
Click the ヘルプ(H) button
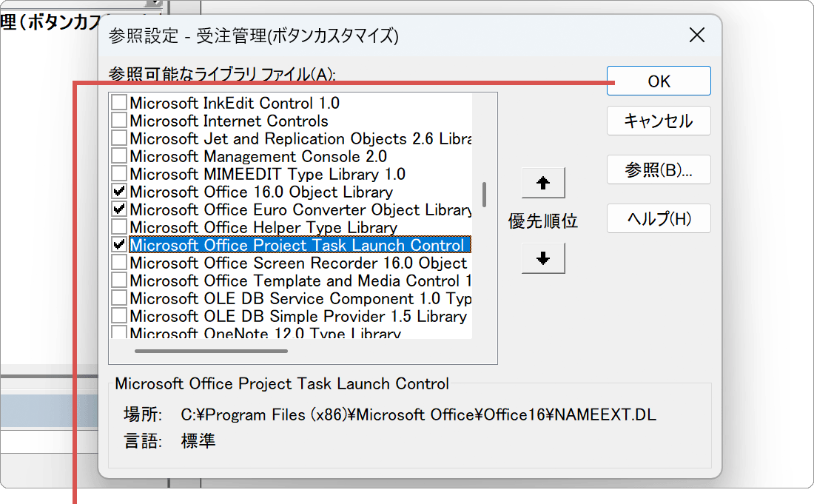tap(658, 219)
